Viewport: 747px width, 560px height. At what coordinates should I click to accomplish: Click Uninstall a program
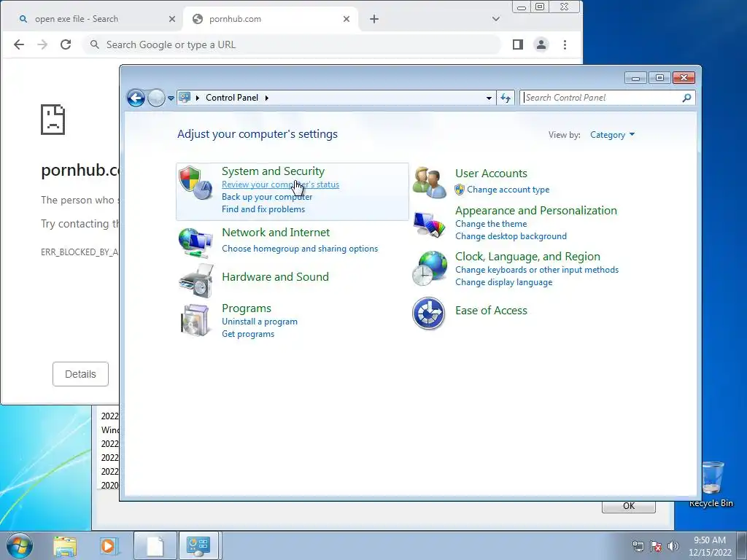pyautogui.click(x=260, y=322)
